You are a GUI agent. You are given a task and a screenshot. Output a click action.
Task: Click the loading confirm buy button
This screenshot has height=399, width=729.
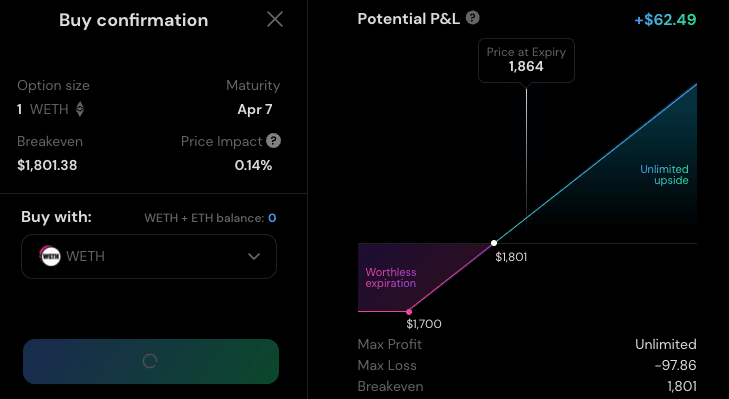151,361
